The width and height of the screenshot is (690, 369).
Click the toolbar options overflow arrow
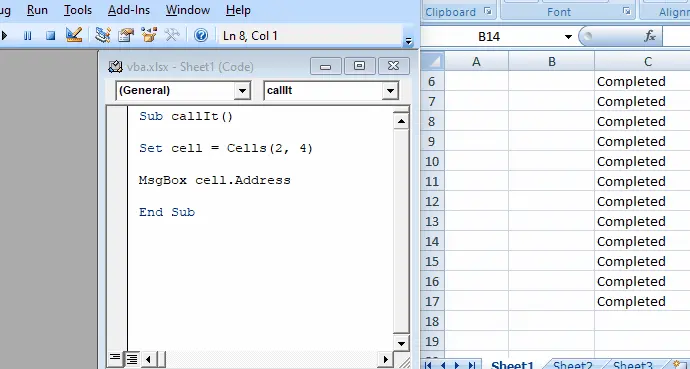(409, 41)
